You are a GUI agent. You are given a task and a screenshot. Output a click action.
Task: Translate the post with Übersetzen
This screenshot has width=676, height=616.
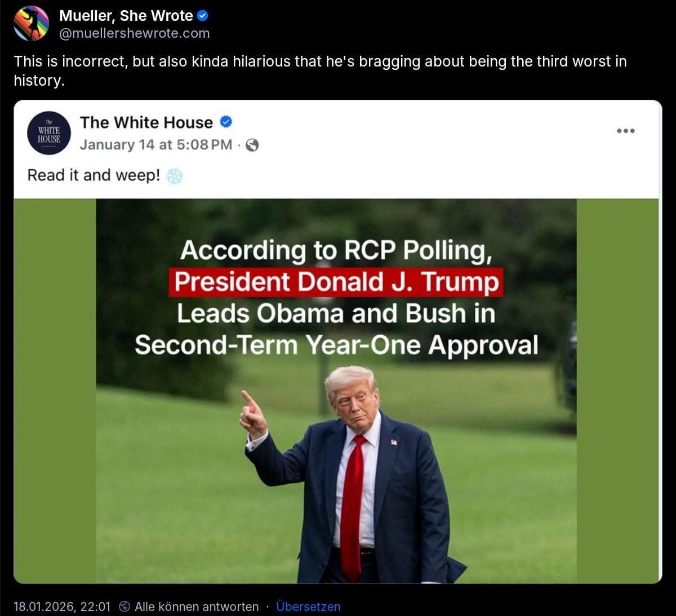[308, 606]
